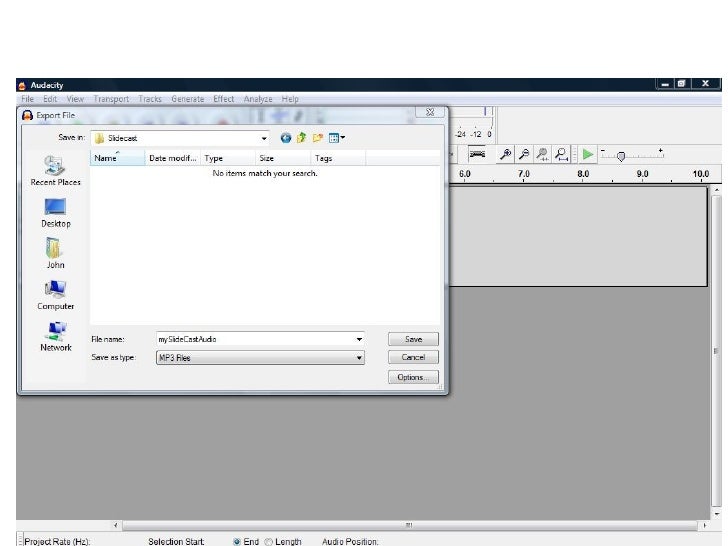Image resolution: width=728 pixels, height=546 pixels.
Task: Click the Cancel button
Action: (413, 357)
